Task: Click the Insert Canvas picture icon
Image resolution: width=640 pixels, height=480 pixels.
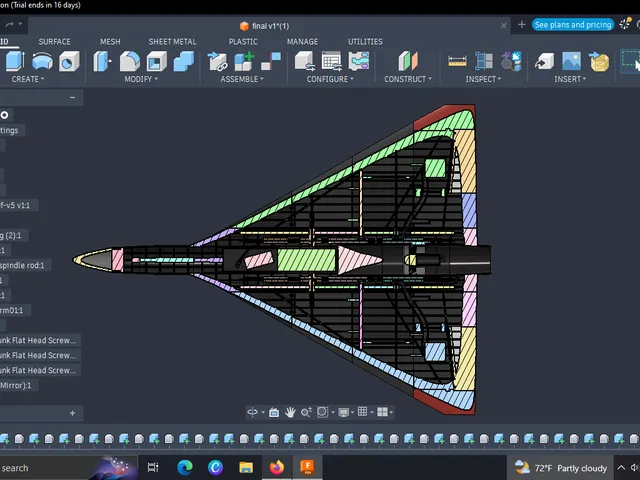Action: 571,62
